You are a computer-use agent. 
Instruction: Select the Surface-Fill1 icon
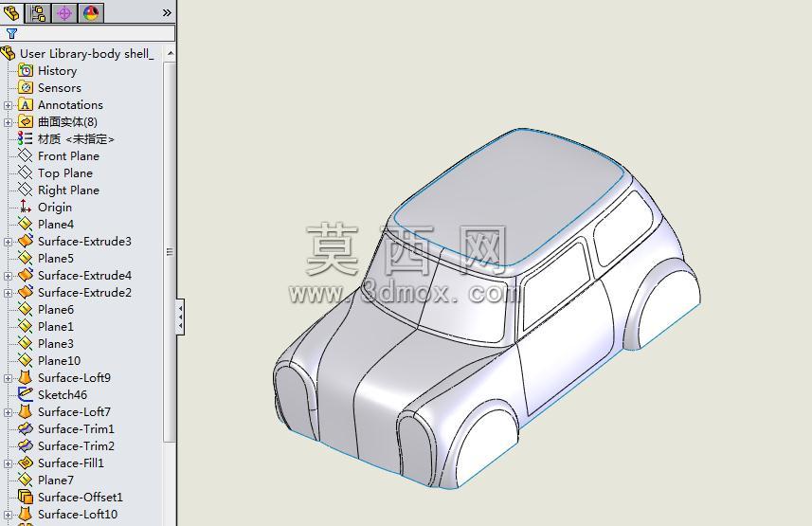26,463
